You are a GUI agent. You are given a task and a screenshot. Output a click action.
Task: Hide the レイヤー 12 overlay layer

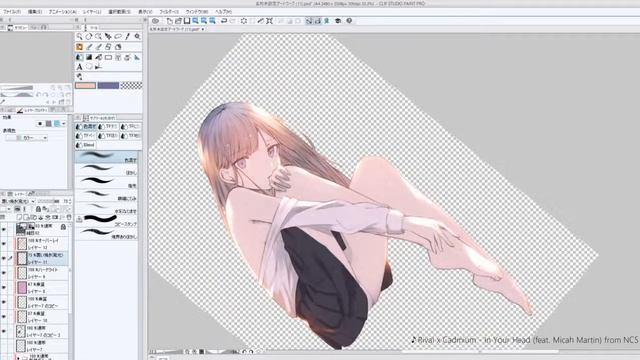[4, 244]
